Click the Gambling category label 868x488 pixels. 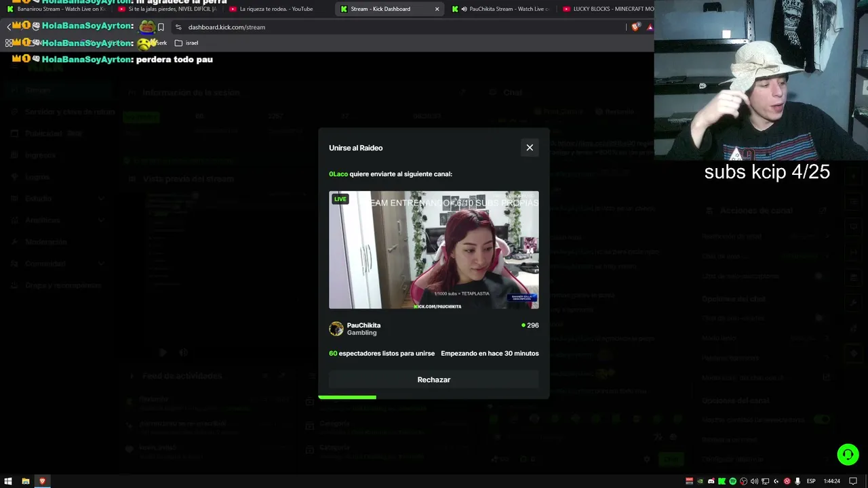point(361,333)
